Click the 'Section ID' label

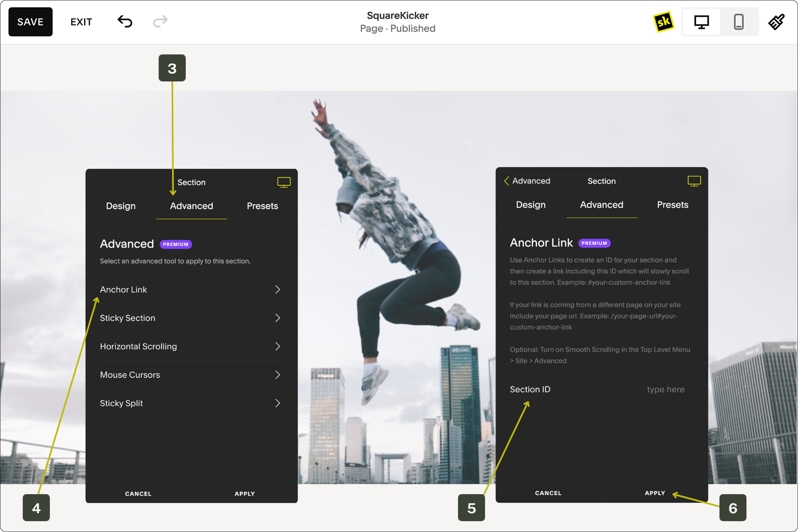(x=530, y=389)
